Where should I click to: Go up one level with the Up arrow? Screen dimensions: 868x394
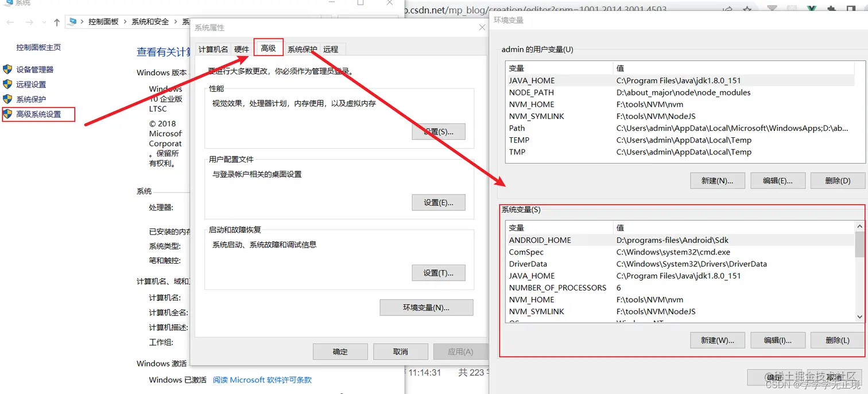(56, 22)
